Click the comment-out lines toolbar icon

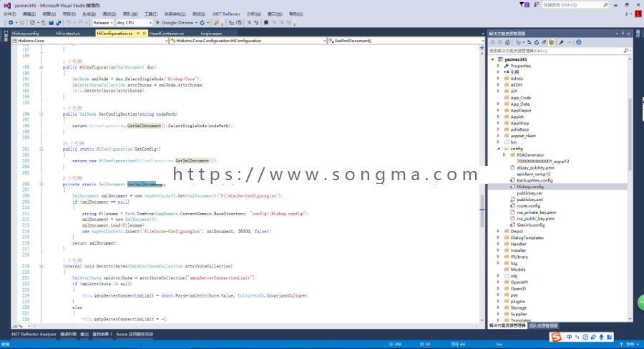click(x=249, y=23)
